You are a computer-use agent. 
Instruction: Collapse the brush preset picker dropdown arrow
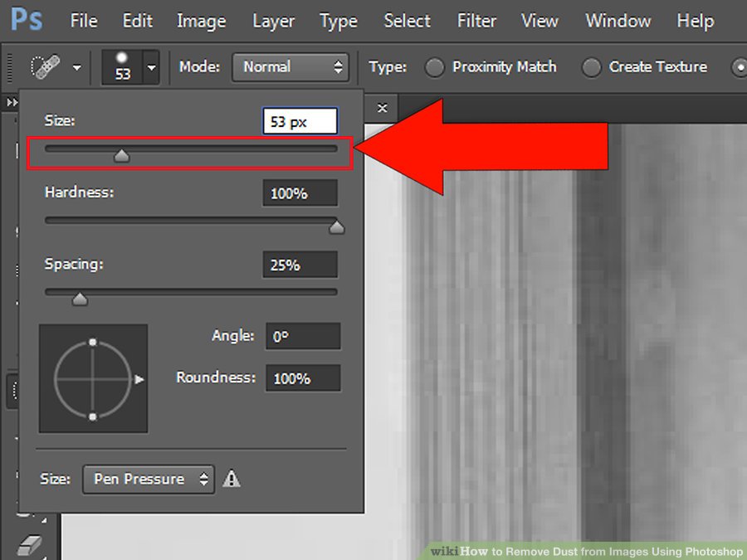[152, 68]
